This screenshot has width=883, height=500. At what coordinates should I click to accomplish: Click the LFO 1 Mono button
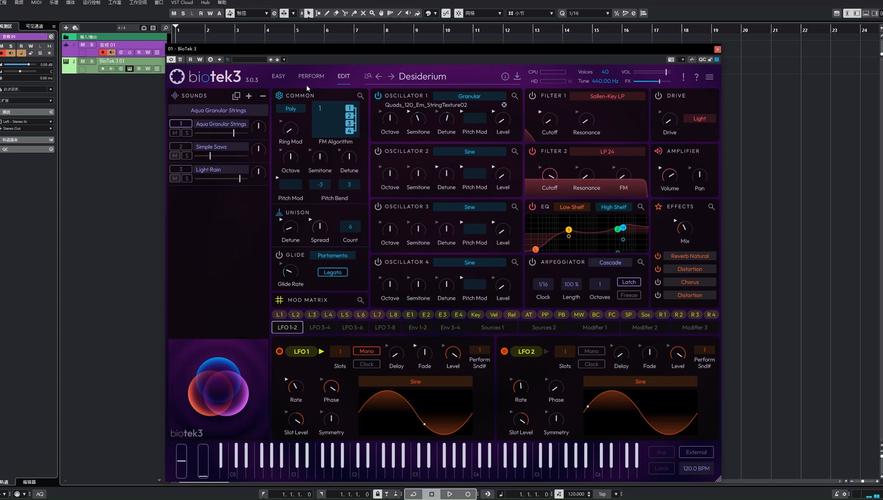(x=366, y=351)
